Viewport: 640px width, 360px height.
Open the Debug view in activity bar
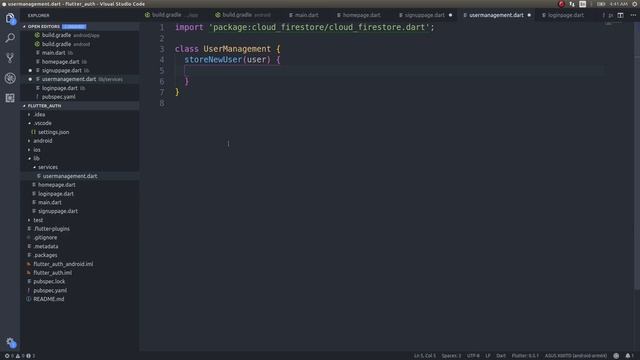click(x=10, y=78)
